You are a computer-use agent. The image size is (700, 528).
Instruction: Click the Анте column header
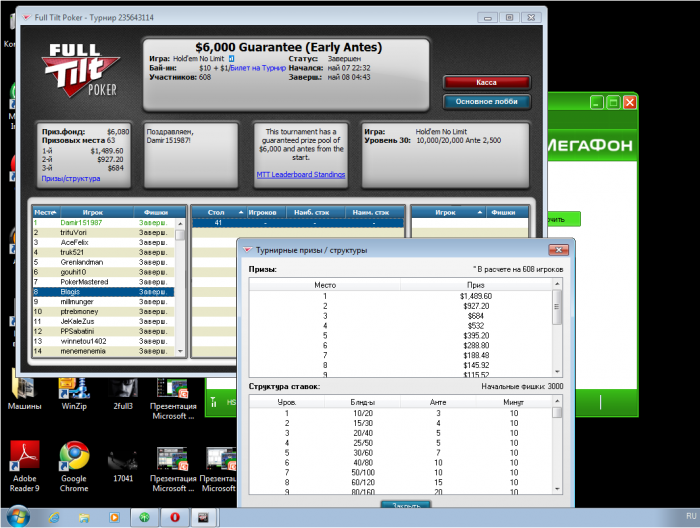(x=438, y=402)
